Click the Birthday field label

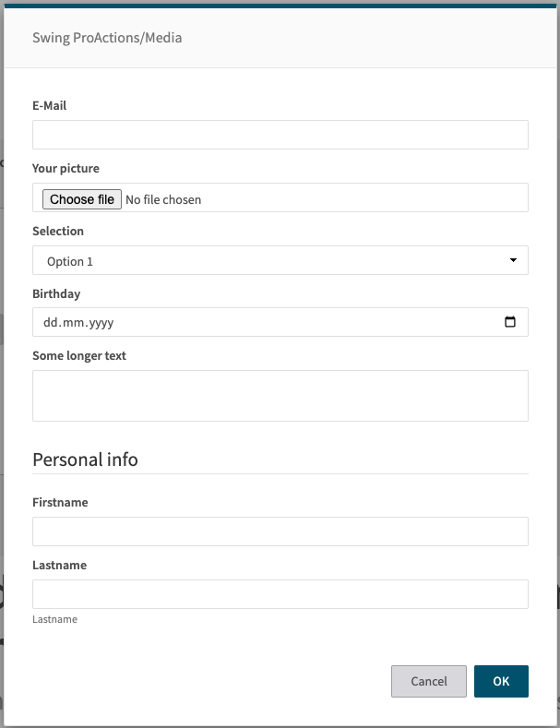tap(56, 294)
